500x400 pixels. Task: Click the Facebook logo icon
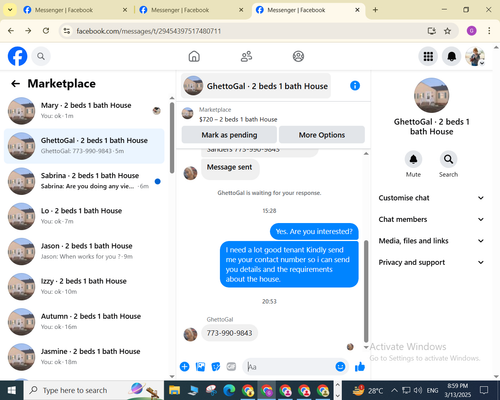coord(17,56)
